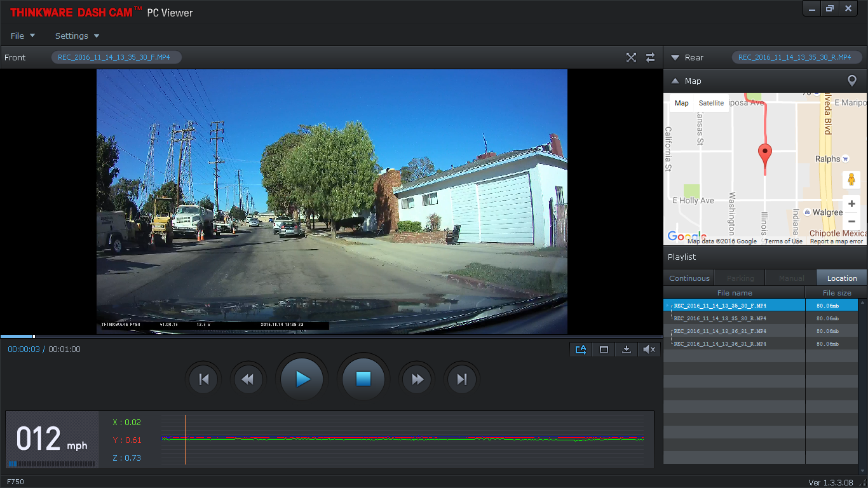Click the front dash cam video frame
Image resolution: width=868 pixels, height=488 pixels.
tap(332, 201)
